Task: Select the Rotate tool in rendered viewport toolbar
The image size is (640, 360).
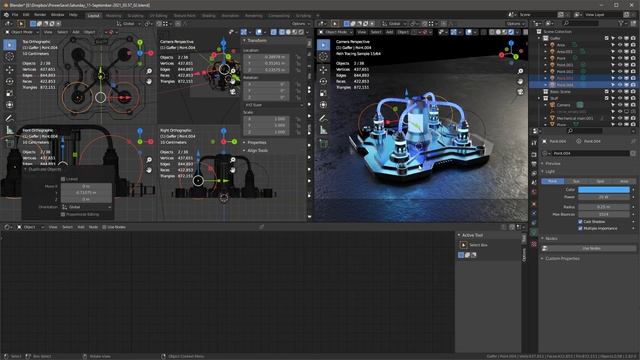Action: [x=323, y=81]
